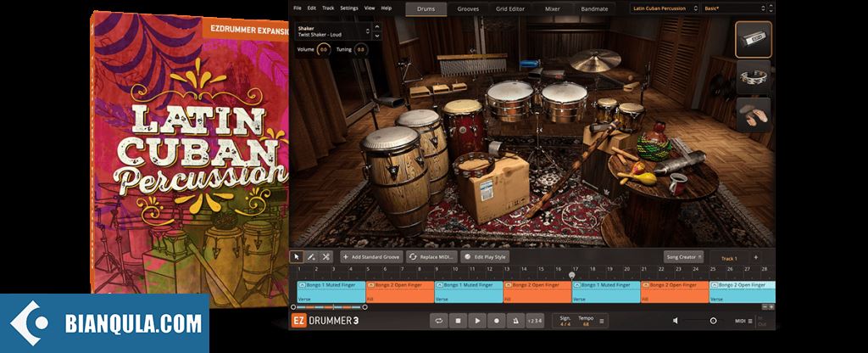Screen dimensions: 868x353
Task: Open the Edit menu
Action: 312,8
